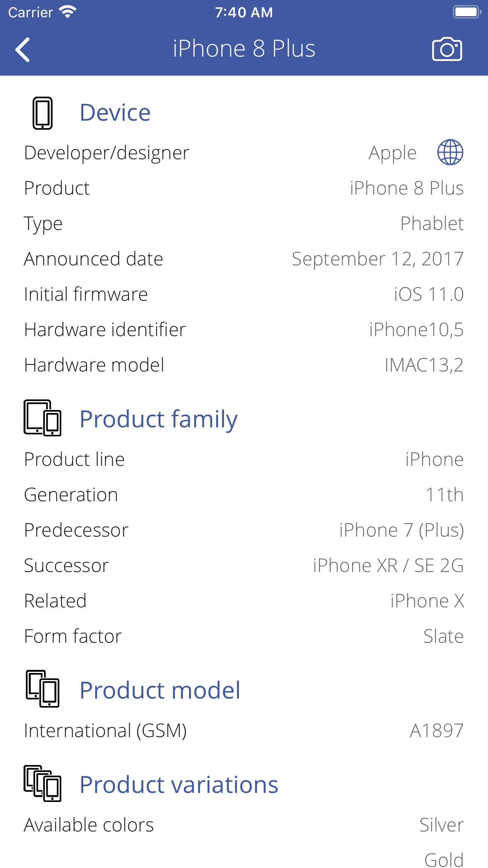The width and height of the screenshot is (488, 868).
Task: Tap the Related iPhone X value
Action: [x=427, y=601]
